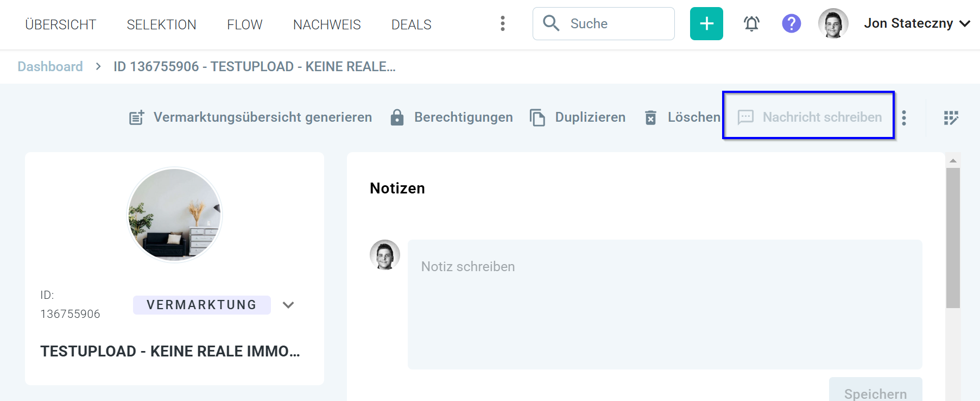Open the navigation overflow three-dot menu
Viewport: 980px width, 401px height.
[503, 23]
